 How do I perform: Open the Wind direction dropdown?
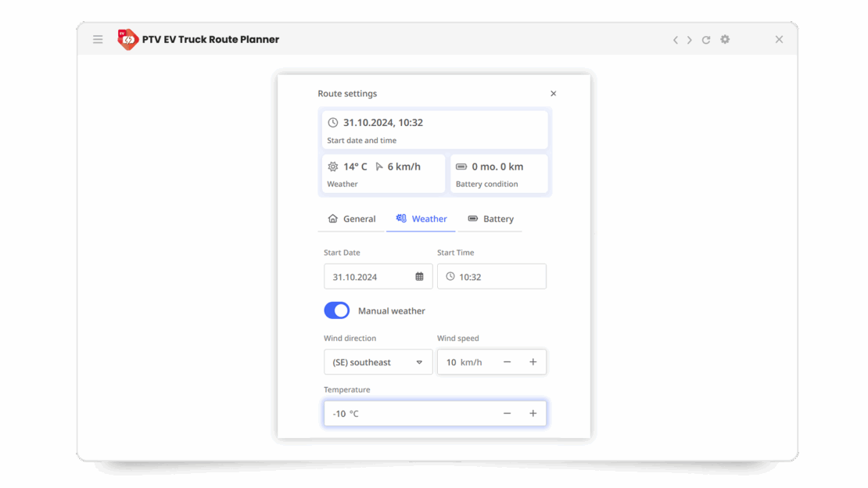click(378, 362)
